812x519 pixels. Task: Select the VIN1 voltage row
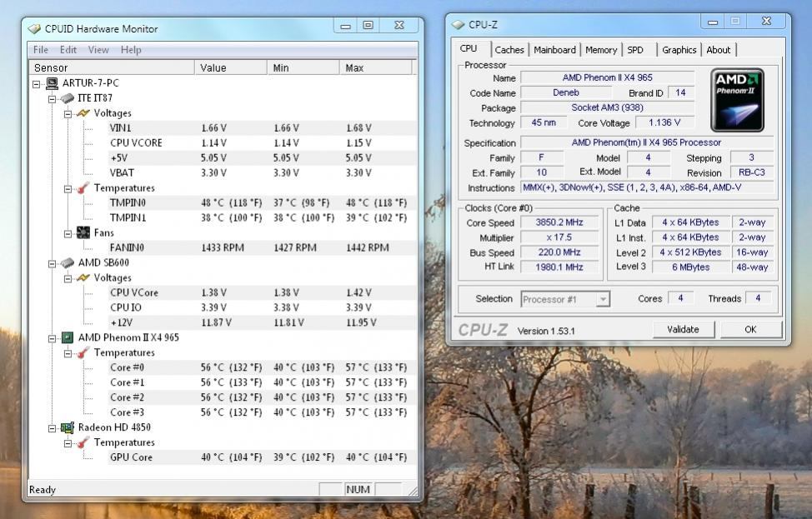(x=262, y=127)
